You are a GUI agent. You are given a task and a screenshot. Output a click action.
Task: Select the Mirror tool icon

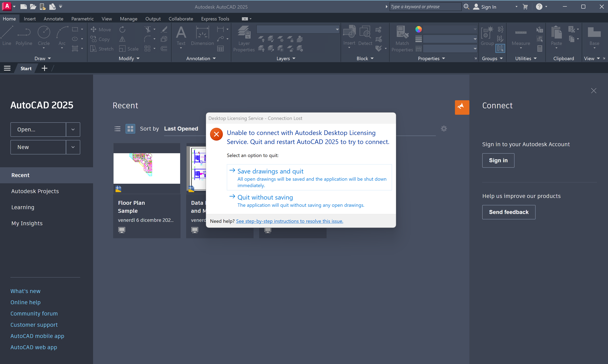(122, 39)
